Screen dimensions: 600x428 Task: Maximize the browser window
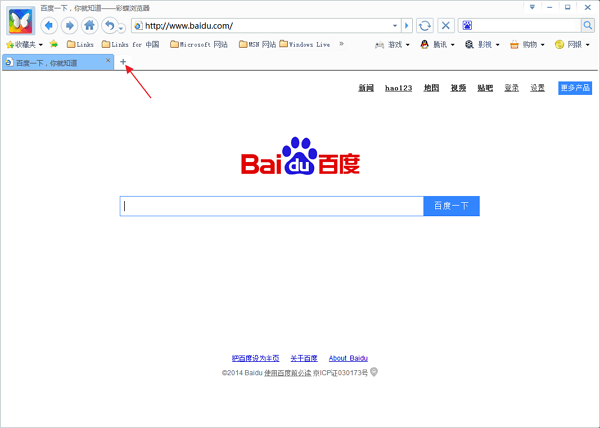[568, 7]
